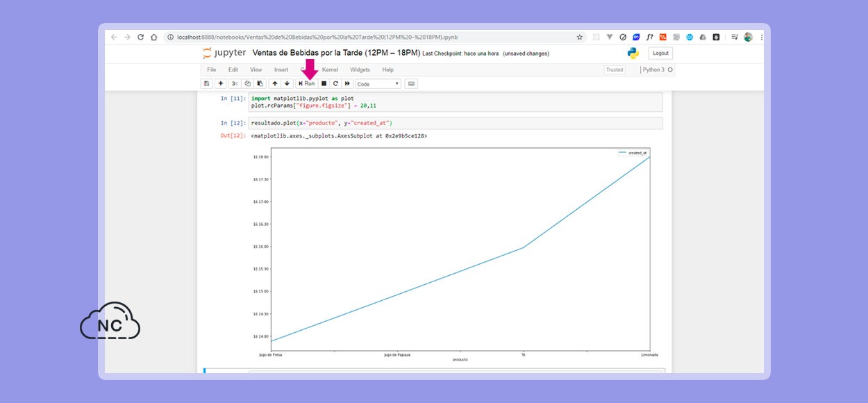Save the notebook with the floppy disk icon
Viewport: 868px width, 403px height.
coord(206,83)
